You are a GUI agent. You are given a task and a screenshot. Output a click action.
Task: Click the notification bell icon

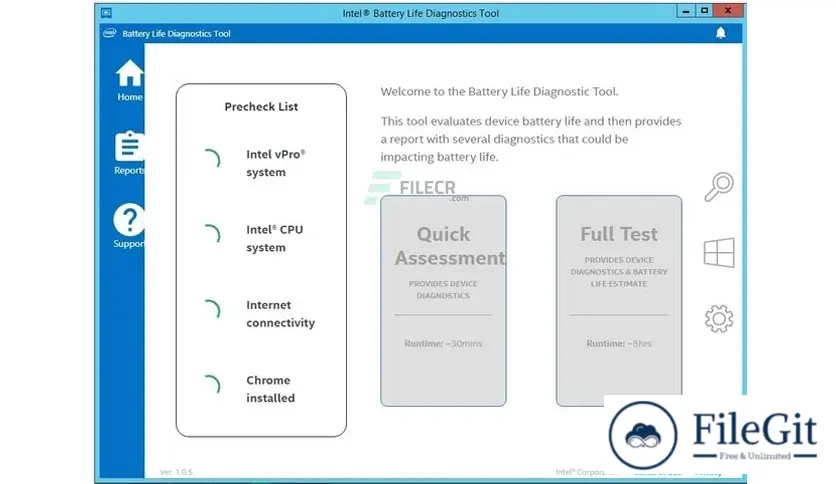coord(720,33)
